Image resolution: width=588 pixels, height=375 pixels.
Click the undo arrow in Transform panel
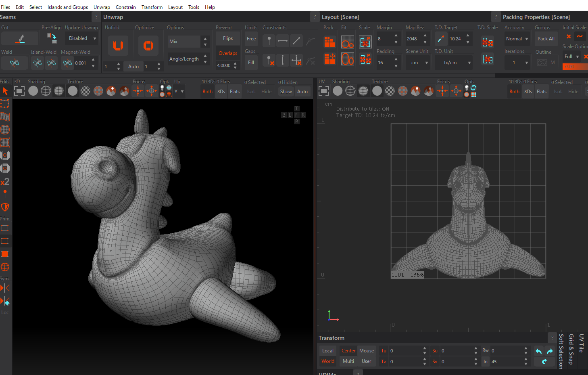pos(538,351)
